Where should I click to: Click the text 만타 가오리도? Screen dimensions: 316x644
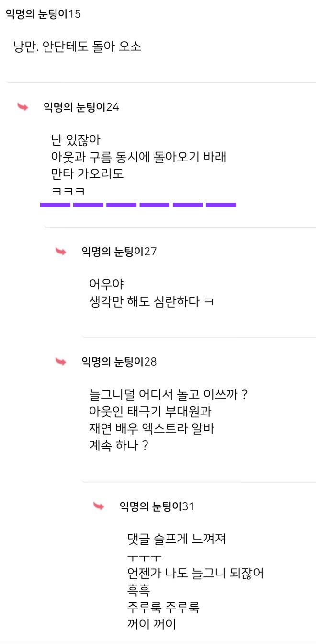tap(87, 173)
